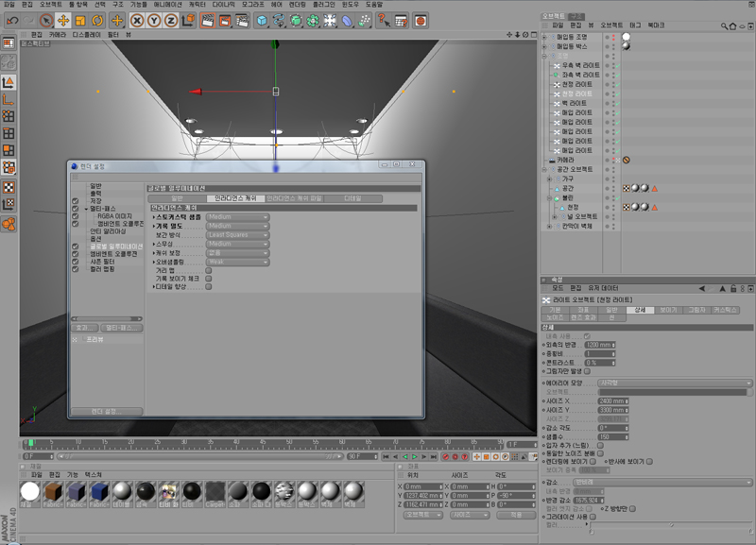This screenshot has width=756, height=545.
Task: Open the 렌더링 menu in the menu bar
Action: [x=297, y=4]
